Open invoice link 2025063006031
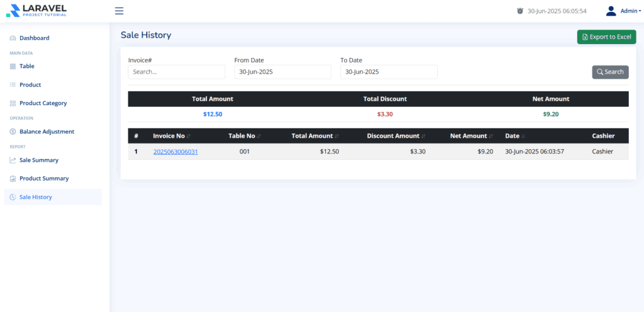 pos(175,152)
